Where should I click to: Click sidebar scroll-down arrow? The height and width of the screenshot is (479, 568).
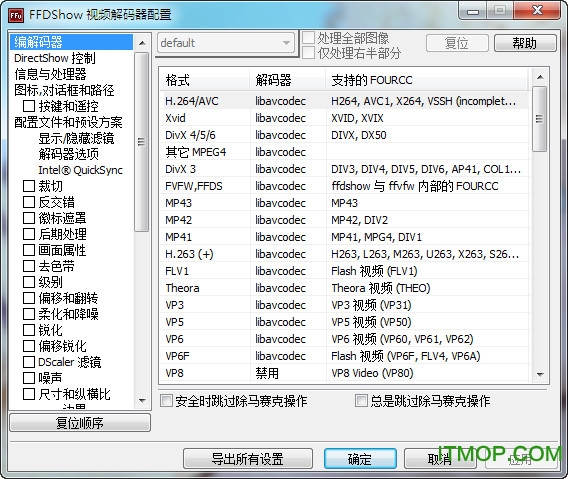[142, 401]
